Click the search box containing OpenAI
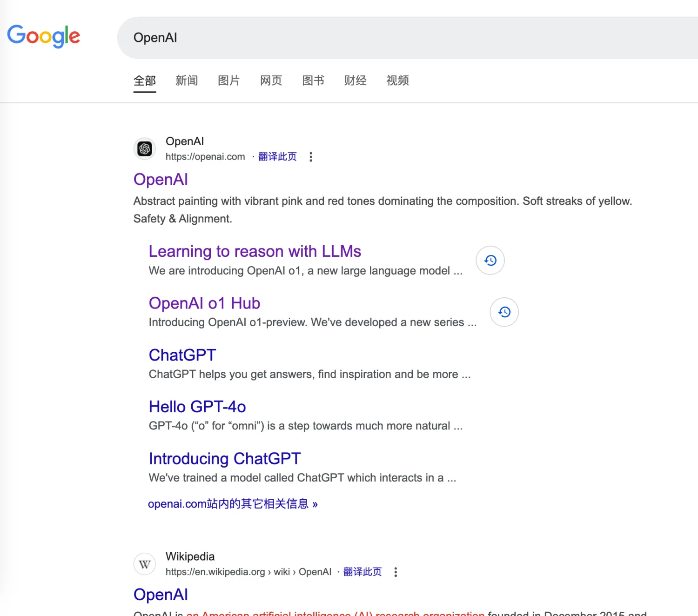The height and width of the screenshot is (616, 698). coord(408,38)
